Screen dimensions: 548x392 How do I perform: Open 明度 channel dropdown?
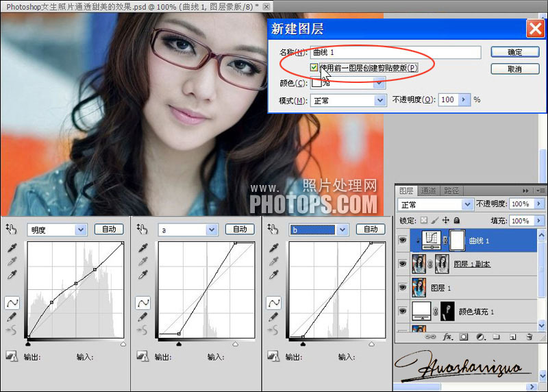click(x=81, y=230)
